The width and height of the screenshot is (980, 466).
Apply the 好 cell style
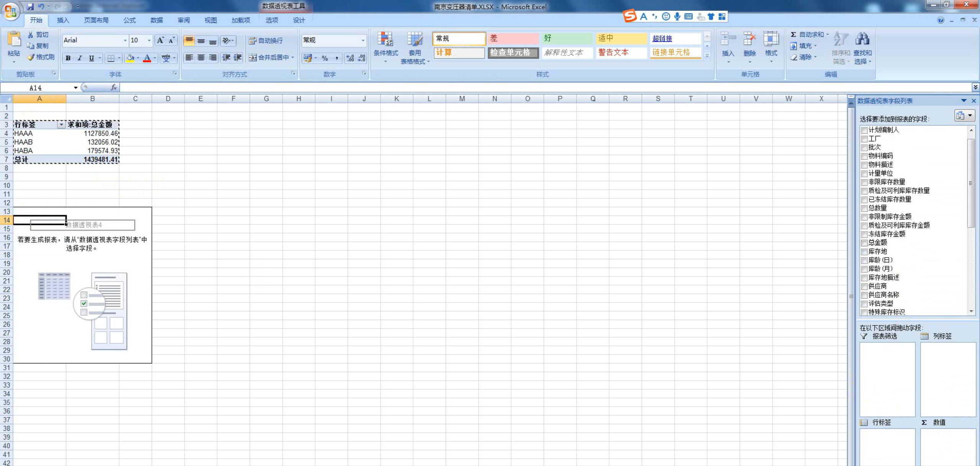pyautogui.click(x=567, y=38)
